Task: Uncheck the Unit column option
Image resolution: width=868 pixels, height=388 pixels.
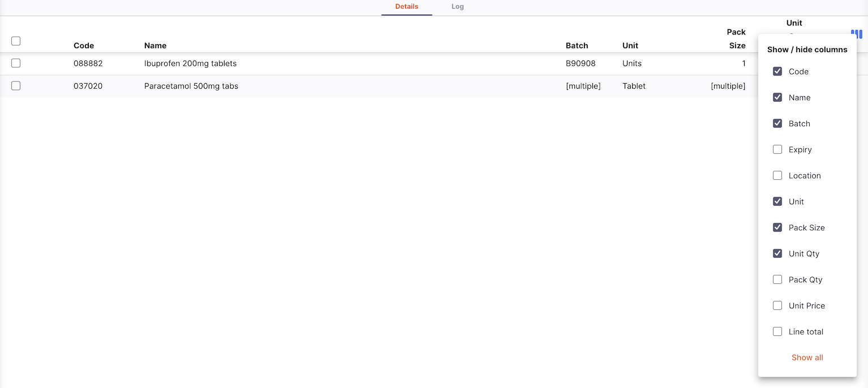Action: click(x=777, y=201)
